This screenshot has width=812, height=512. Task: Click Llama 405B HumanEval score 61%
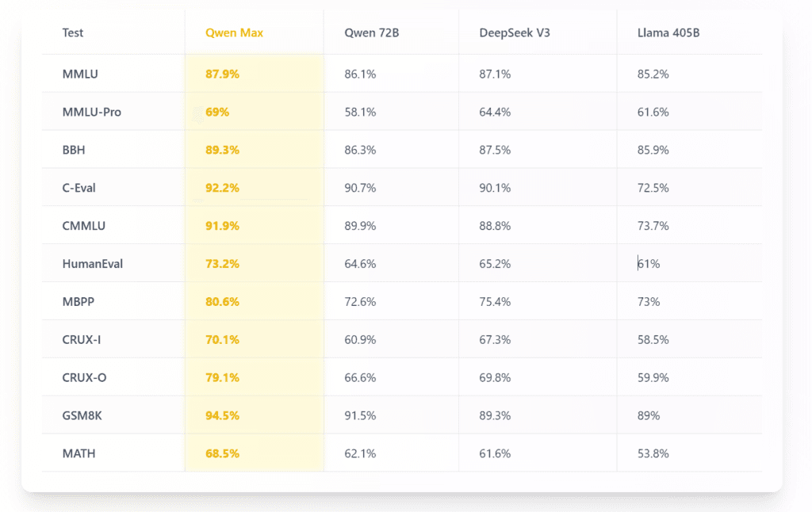(649, 263)
